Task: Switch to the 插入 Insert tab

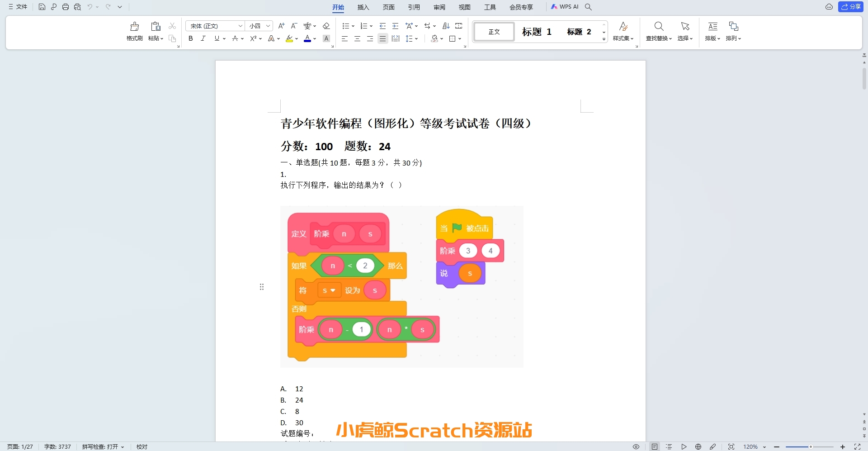Action: coord(363,7)
